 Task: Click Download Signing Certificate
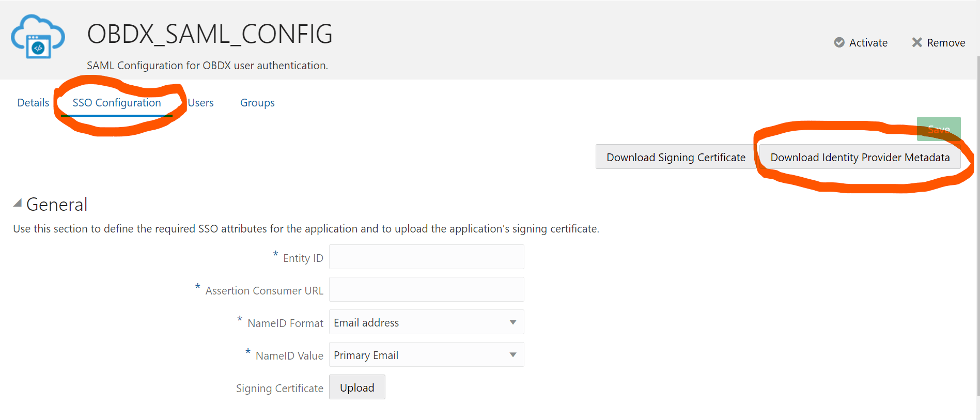[x=676, y=157]
